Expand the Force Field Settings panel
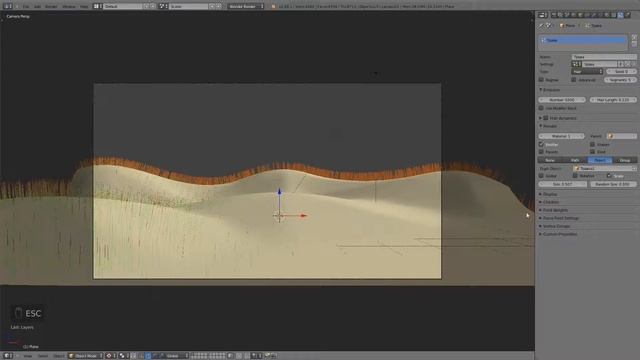The width and height of the screenshot is (640, 360). pos(560,218)
